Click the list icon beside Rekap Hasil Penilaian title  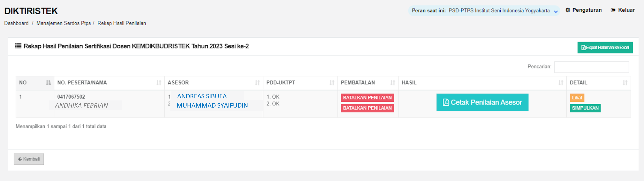click(x=18, y=46)
